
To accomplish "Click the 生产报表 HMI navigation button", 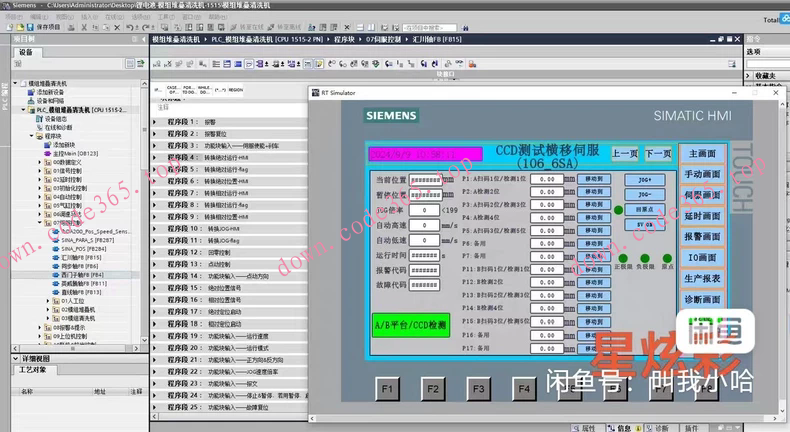I will 702,278.
